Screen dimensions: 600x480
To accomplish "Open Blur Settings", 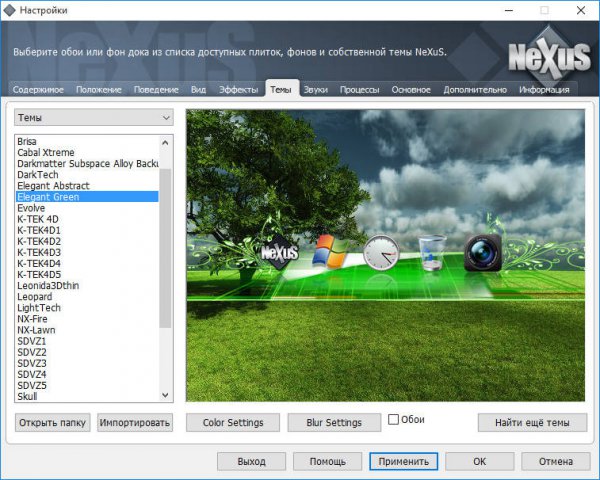I will tap(334, 423).
